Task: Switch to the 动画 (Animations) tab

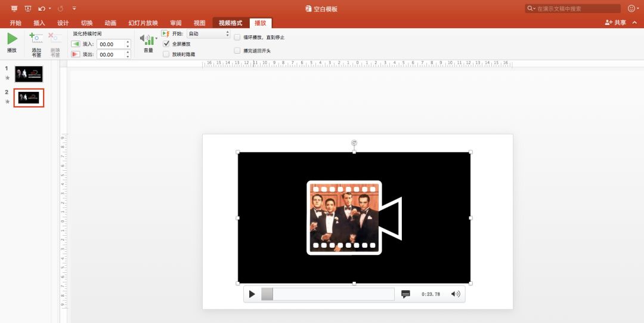Action: pos(110,23)
